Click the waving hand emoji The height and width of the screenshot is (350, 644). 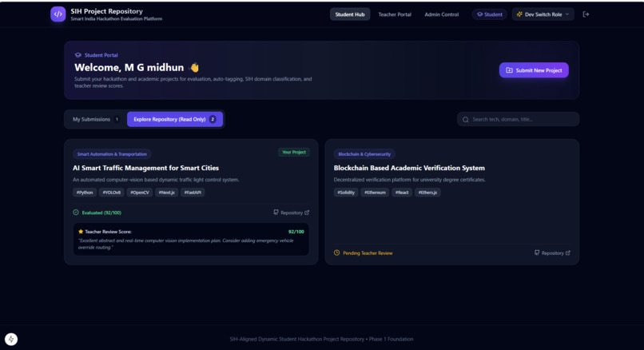pyautogui.click(x=194, y=67)
